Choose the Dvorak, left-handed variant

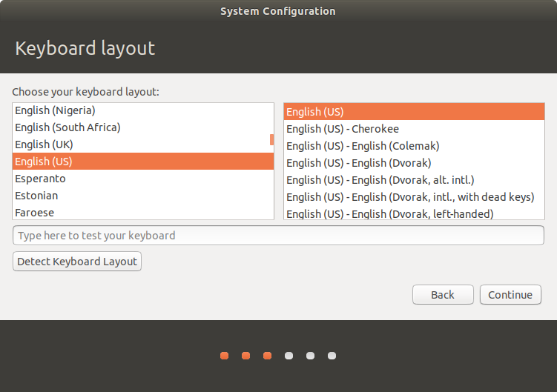[389, 213]
